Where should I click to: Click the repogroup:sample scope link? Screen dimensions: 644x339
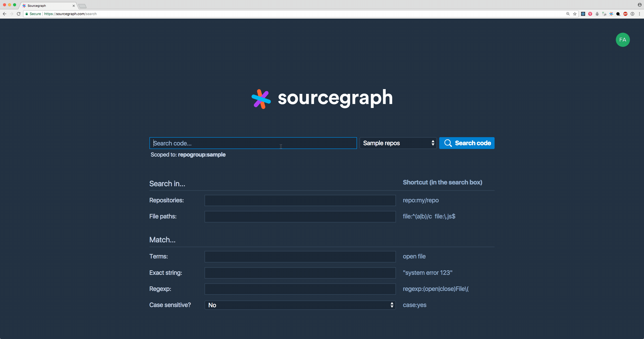tap(202, 155)
